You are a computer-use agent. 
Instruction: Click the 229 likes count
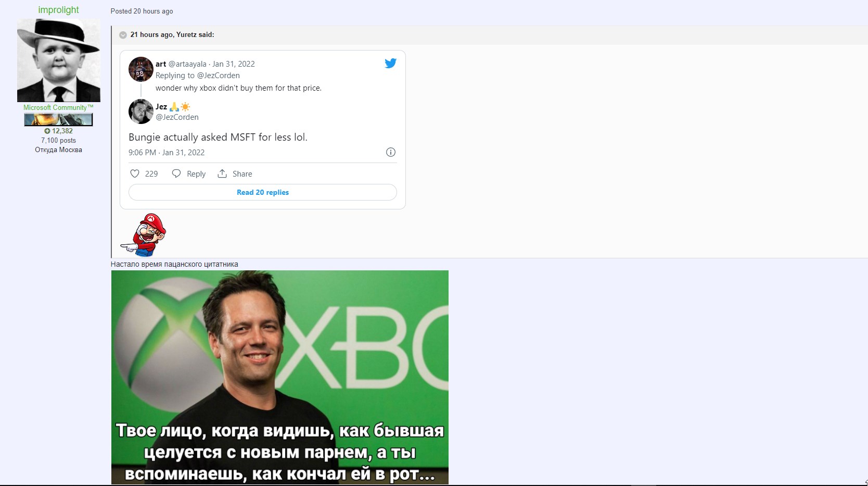click(x=151, y=174)
